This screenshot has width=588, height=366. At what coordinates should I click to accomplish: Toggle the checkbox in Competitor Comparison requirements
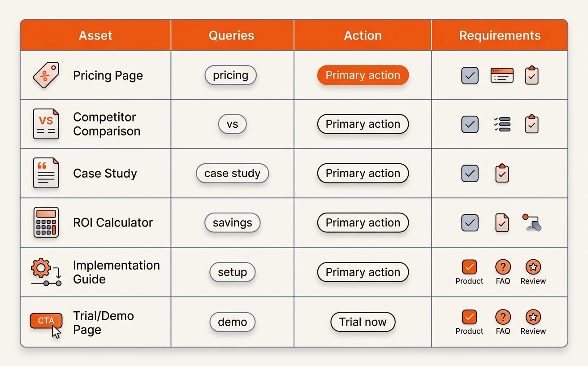point(470,124)
